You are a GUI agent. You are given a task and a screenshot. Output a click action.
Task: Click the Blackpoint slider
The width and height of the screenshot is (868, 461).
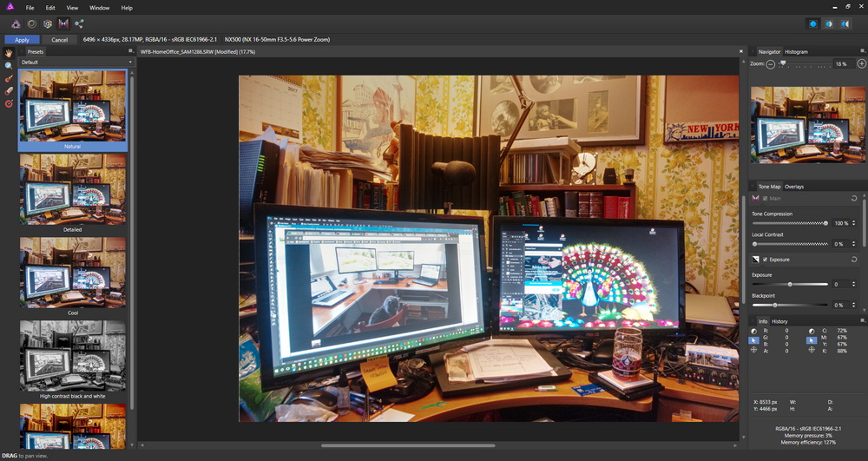point(790,305)
